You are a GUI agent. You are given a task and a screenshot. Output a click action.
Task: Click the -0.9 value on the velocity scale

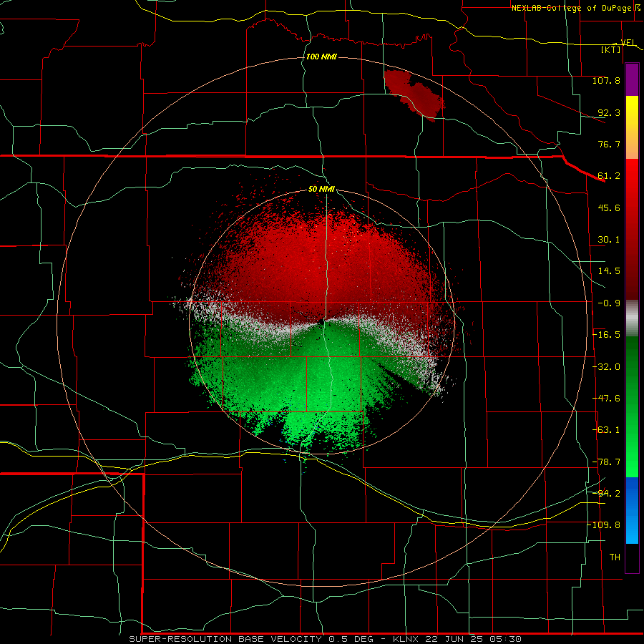point(609,303)
